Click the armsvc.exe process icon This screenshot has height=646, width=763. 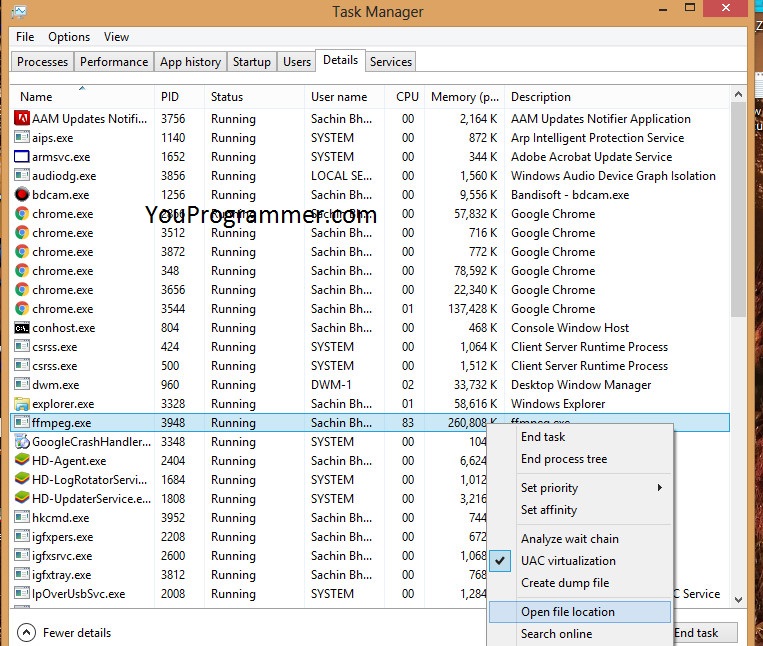point(22,157)
